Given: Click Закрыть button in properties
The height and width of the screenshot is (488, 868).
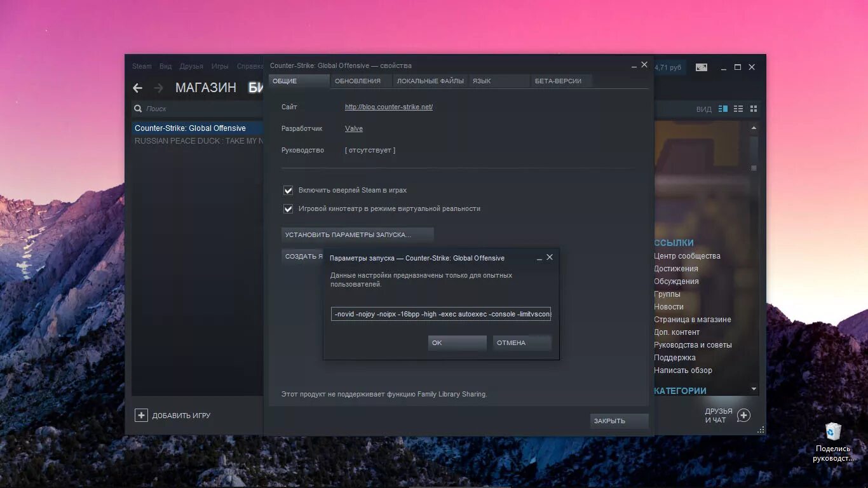Looking at the screenshot, I should click(x=620, y=421).
